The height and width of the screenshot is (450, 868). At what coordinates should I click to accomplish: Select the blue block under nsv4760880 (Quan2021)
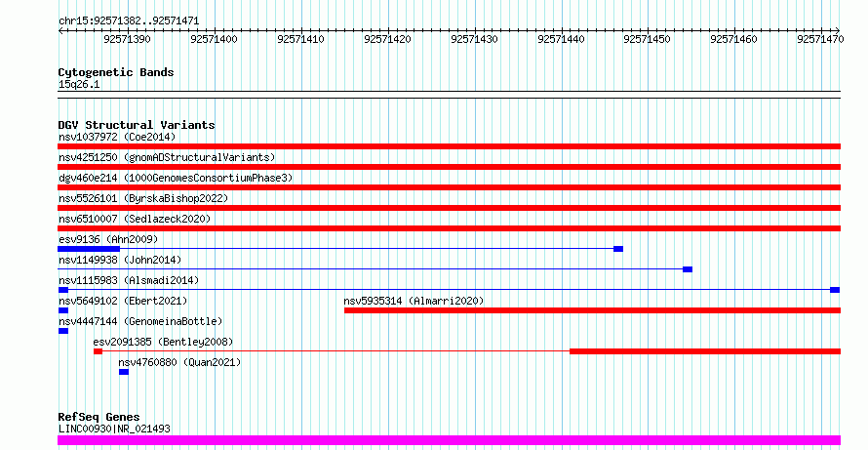[x=124, y=372]
